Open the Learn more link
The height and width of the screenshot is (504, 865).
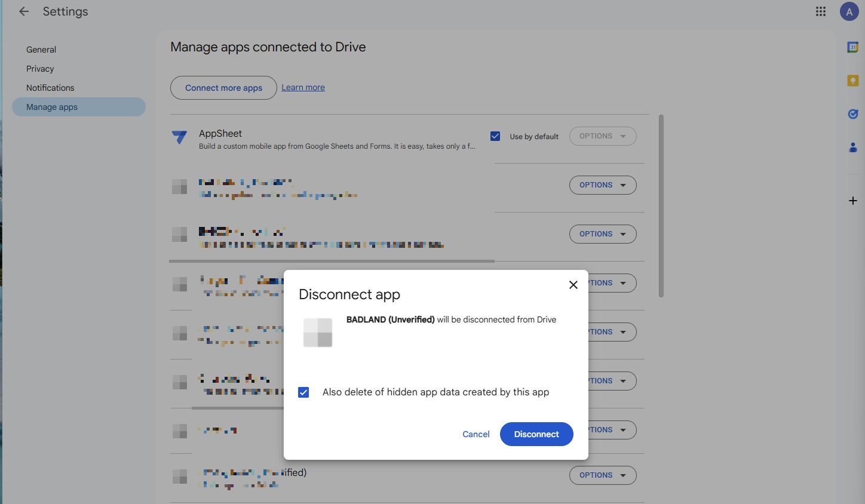coord(303,87)
